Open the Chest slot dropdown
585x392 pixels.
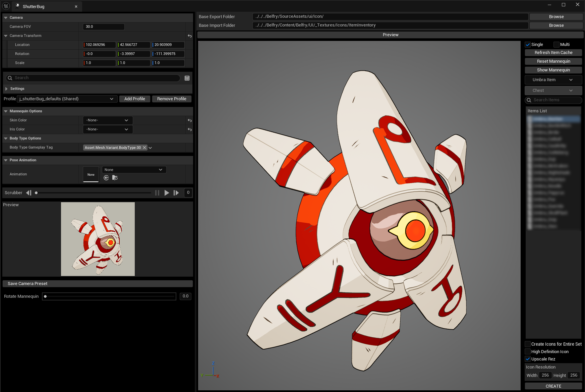pyautogui.click(x=553, y=91)
